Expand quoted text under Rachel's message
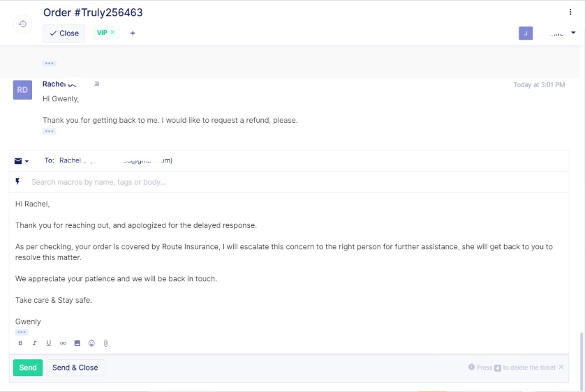585x392 pixels. (49, 131)
